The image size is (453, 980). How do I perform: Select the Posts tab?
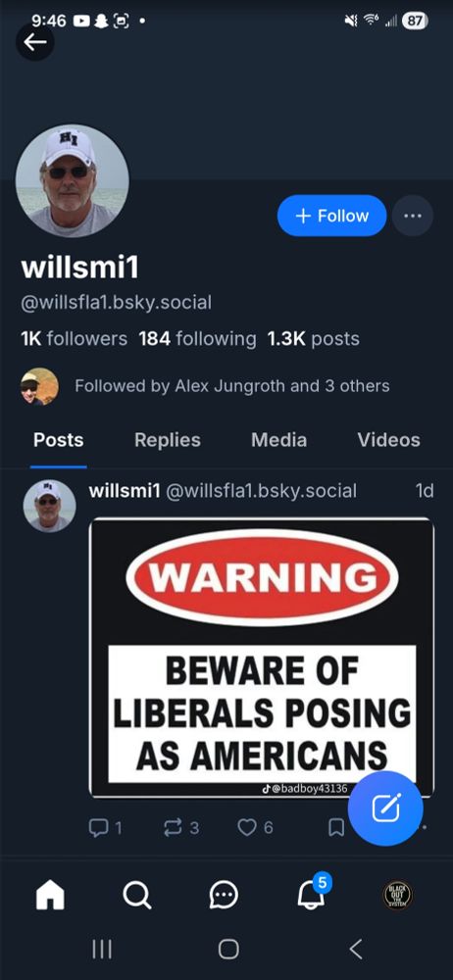click(x=58, y=440)
